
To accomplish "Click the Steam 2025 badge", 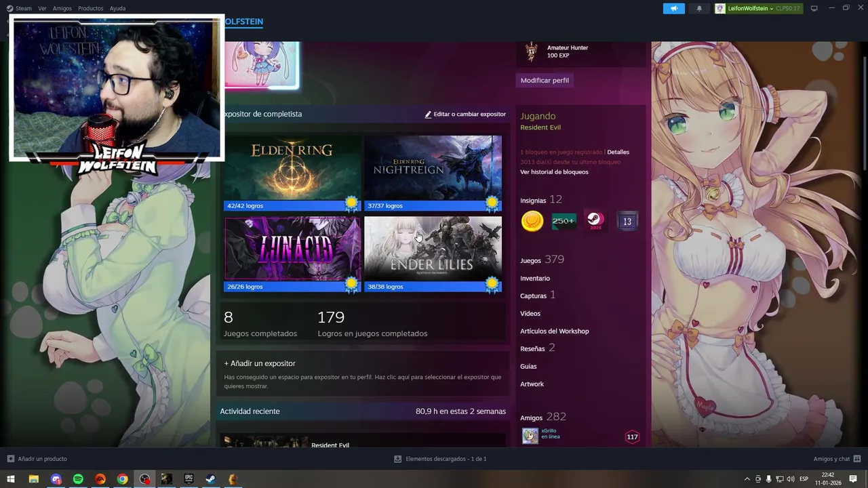I will (595, 221).
